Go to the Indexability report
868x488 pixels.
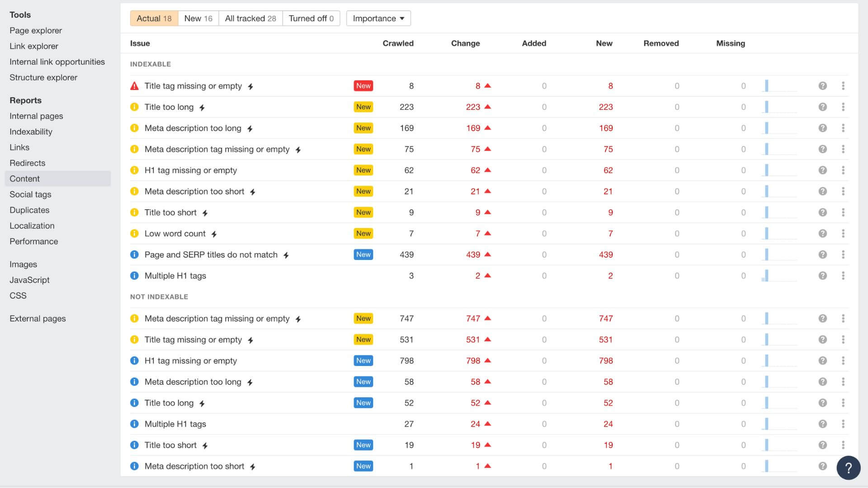[31, 131]
